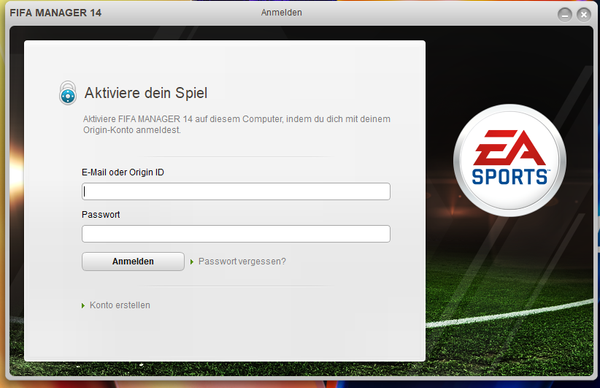Focus the E-Mail oder Origin ID field
This screenshot has width=600, height=388.
[x=236, y=191]
